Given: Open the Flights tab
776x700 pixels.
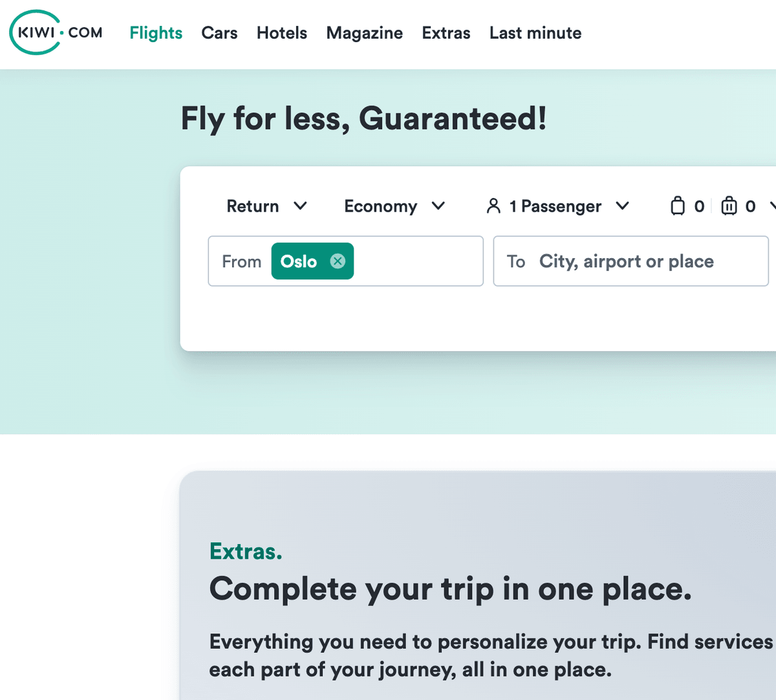Looking at the screenshot, I should 156,33.
